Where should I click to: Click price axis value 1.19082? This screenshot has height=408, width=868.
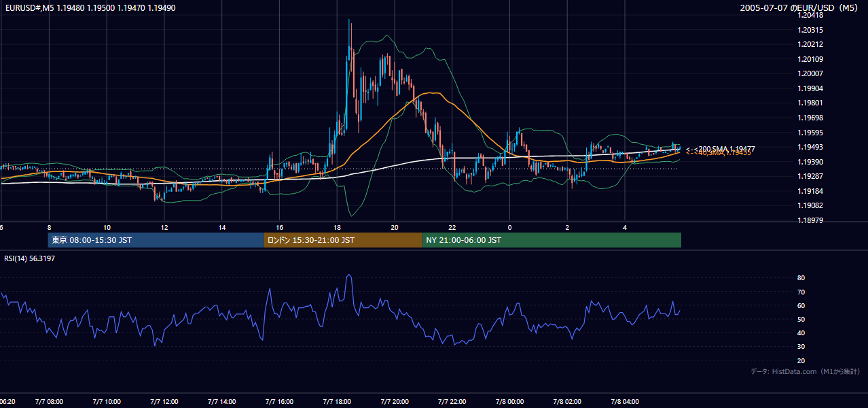812,205
